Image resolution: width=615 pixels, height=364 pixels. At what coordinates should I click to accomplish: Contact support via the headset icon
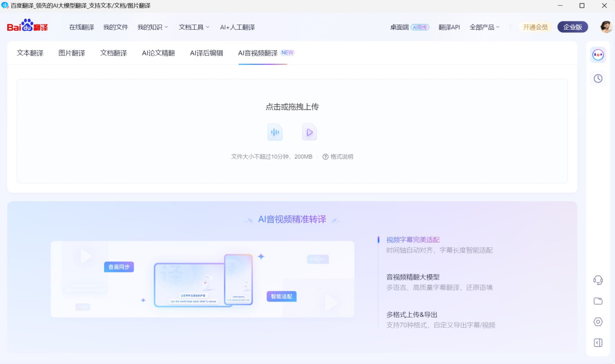598,279
